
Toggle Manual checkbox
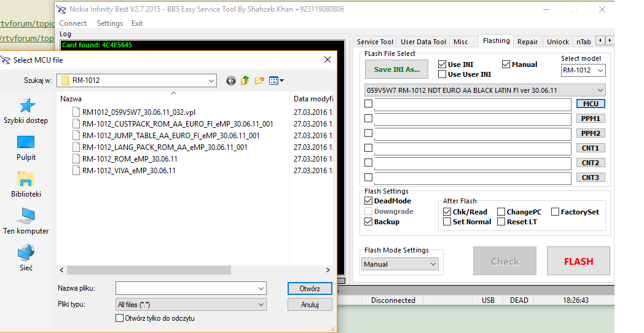(506, 65)
